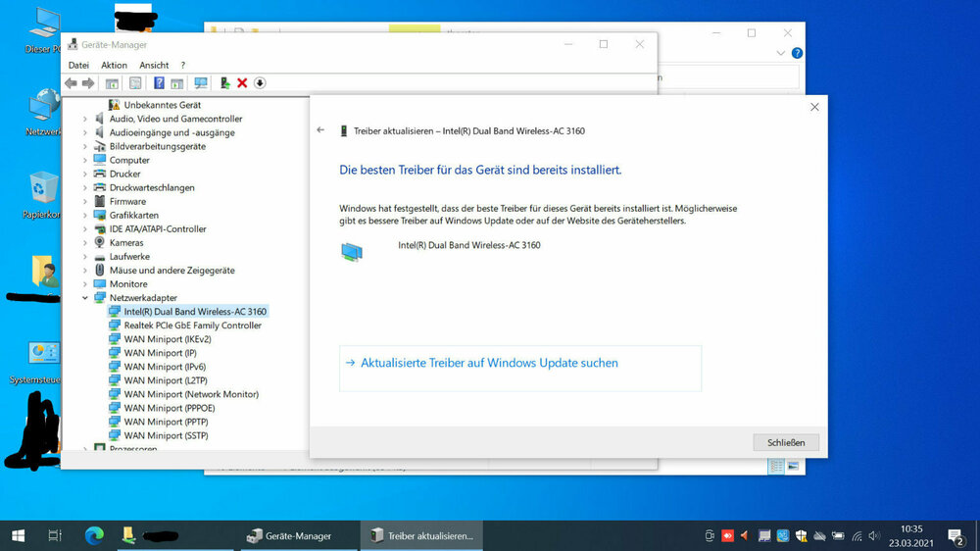Open the Ansicht menu
The height and width of the screenshot is (551, 980).
click(154, 65)
